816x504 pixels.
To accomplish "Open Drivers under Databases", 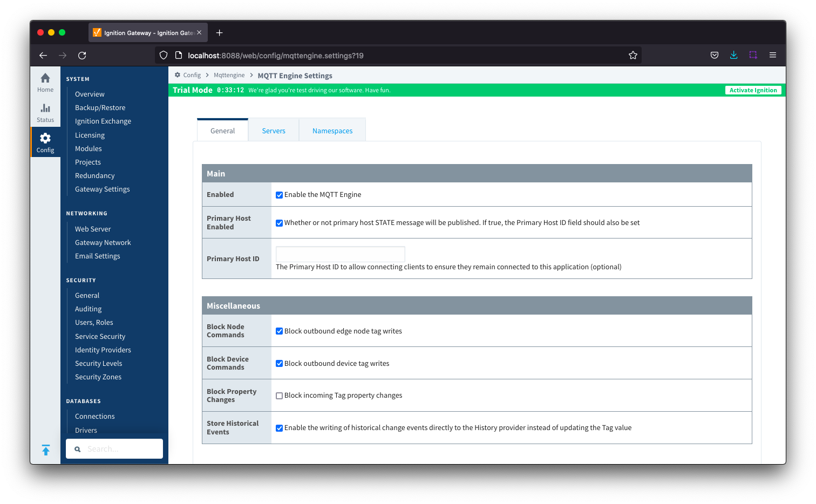I will pyautogui.click(x=86, y=430).
